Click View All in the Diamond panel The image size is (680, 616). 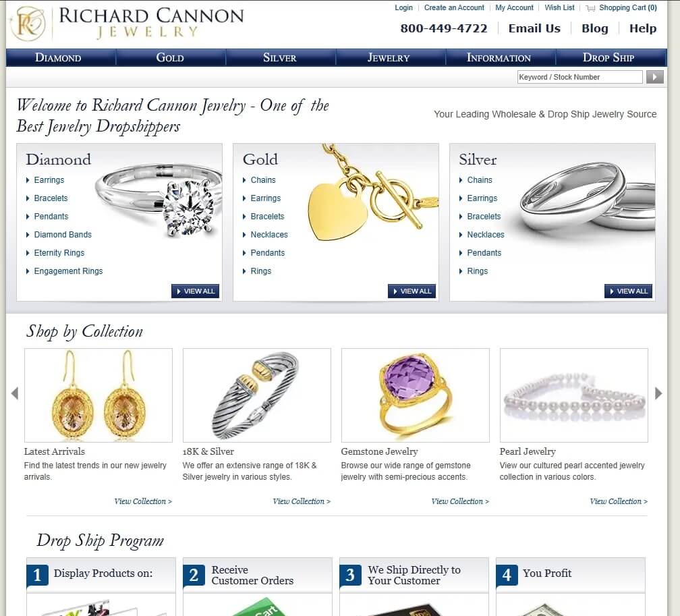195,291
